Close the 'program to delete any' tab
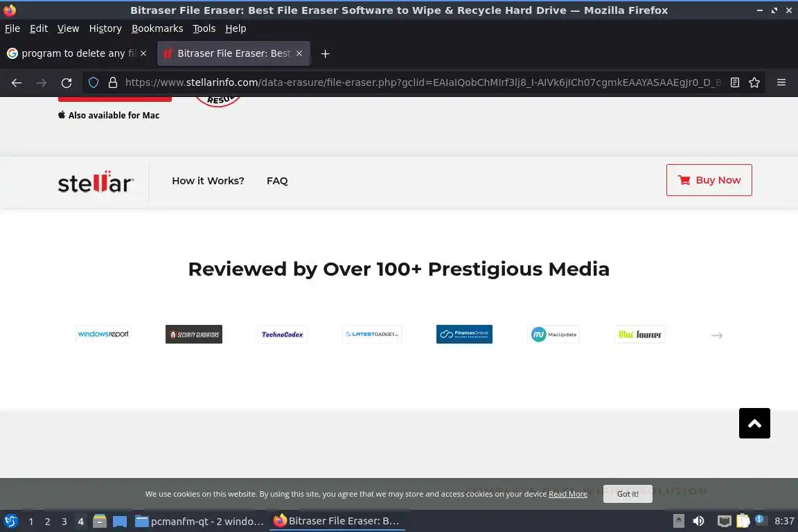The width and height of the screenshot is (798, 532). click(x=143, y=53)
